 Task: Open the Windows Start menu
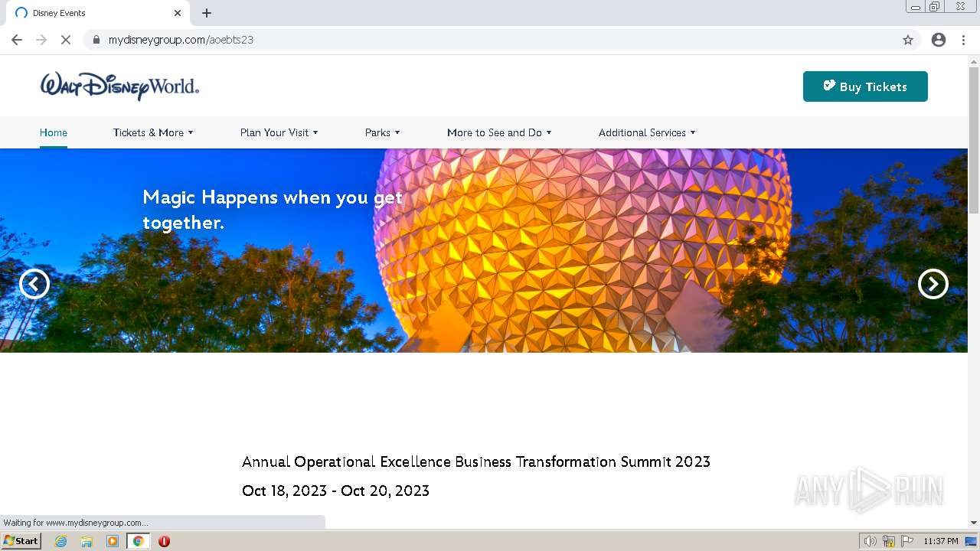[21, 541]
